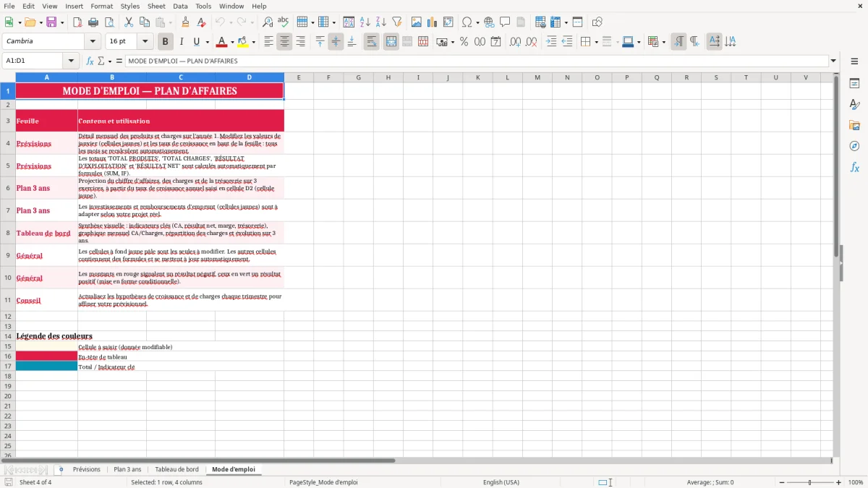Print the spreadsheet with the printer icon
This screenshot has width=868, height=488.
tap(93, 22)
